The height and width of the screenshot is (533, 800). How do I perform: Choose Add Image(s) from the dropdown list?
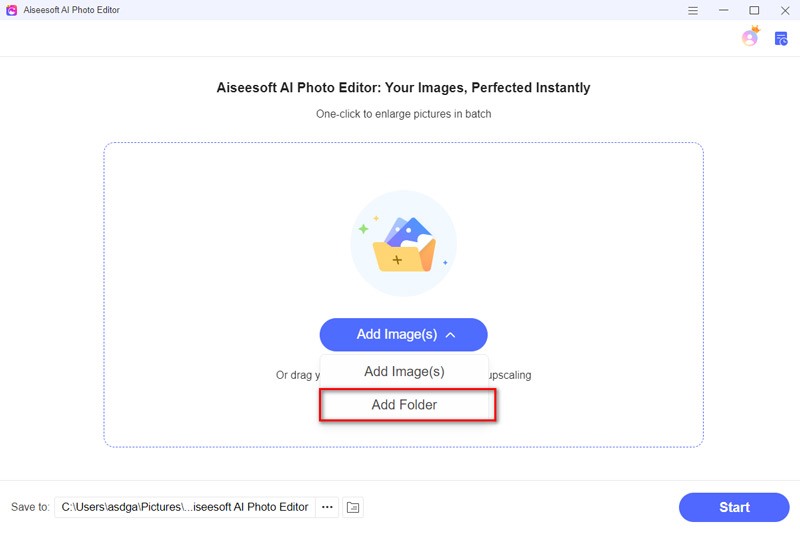click(404, 371)
